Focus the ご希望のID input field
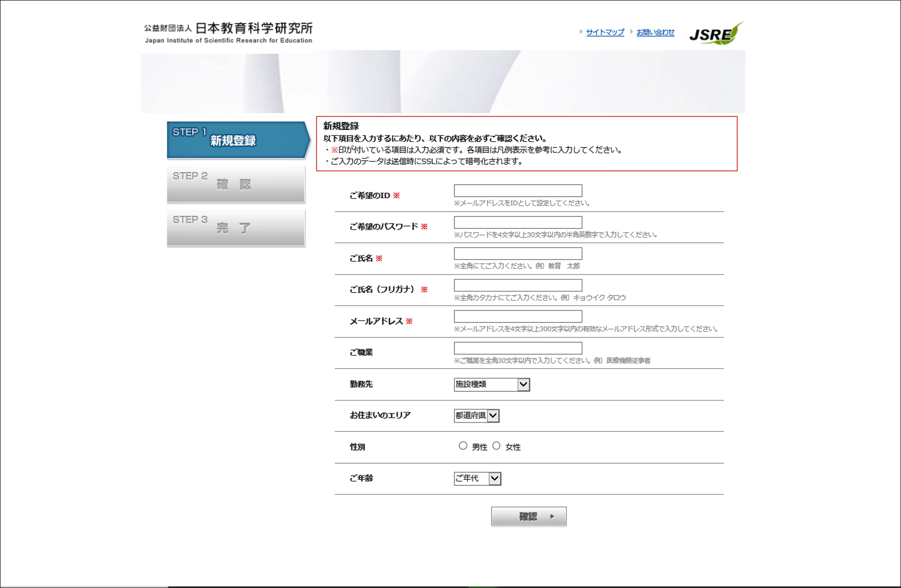 click(518, 191)
